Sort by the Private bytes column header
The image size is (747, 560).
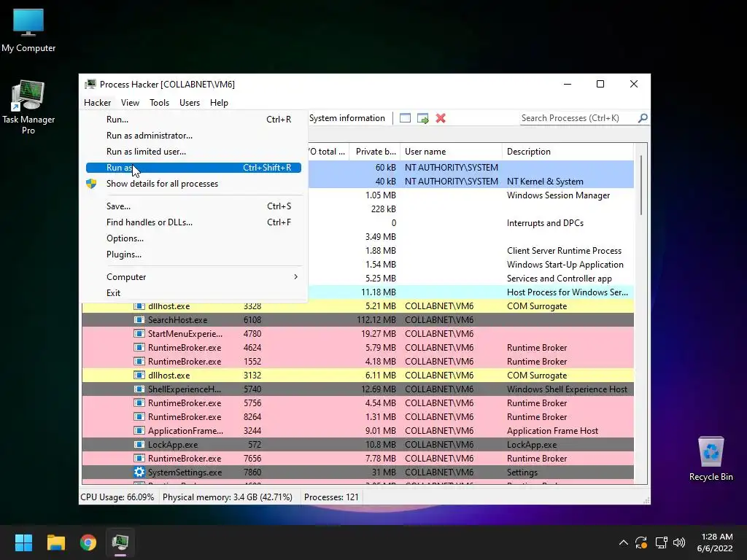pyautogui.click(x=375, y=152)
